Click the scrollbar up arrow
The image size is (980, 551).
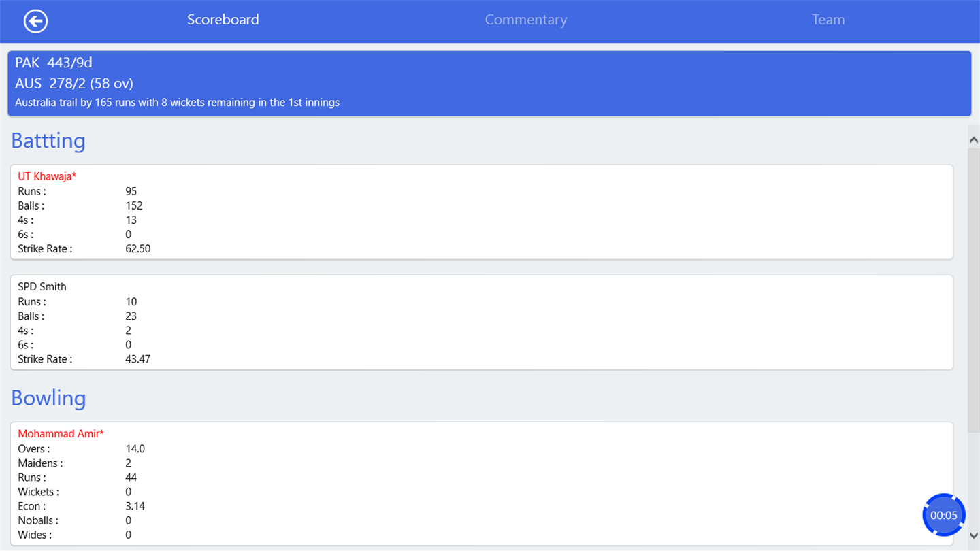coord(973,139)
